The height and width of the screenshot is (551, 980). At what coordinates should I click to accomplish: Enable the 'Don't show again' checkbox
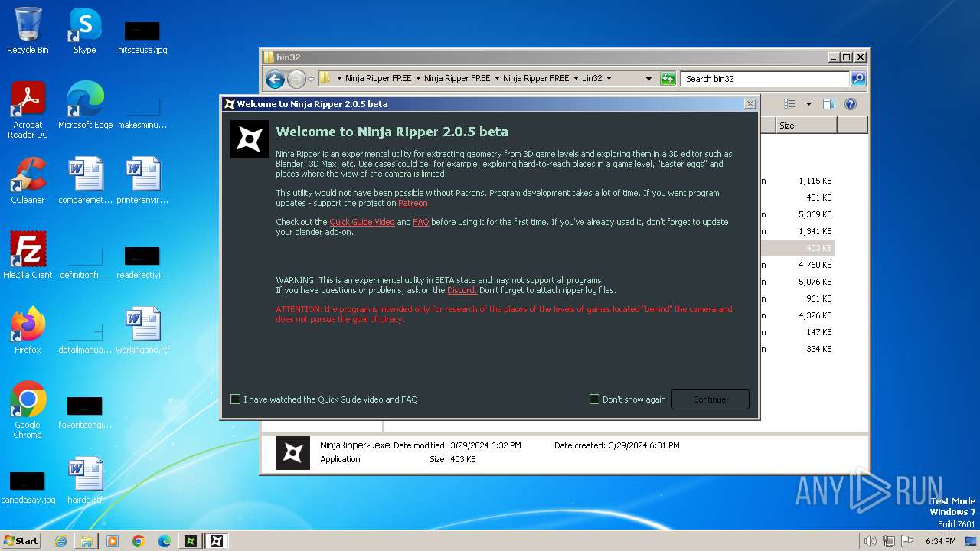(594, 399)
